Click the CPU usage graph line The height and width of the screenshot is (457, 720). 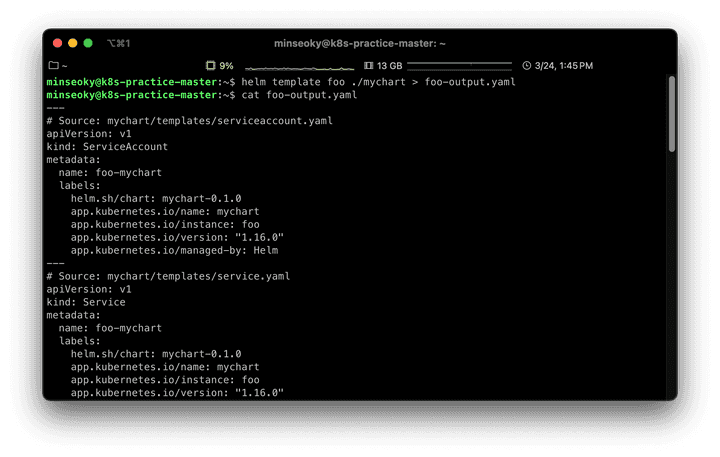click(x=299, y=68)
